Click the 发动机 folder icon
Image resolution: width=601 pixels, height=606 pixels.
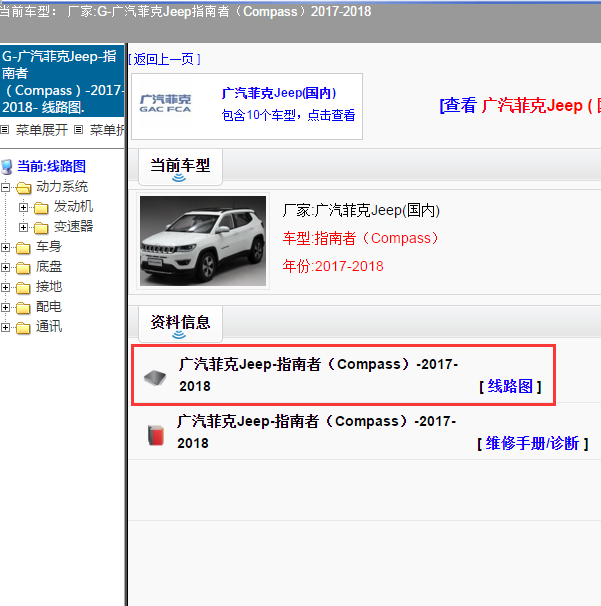point(41,208)
